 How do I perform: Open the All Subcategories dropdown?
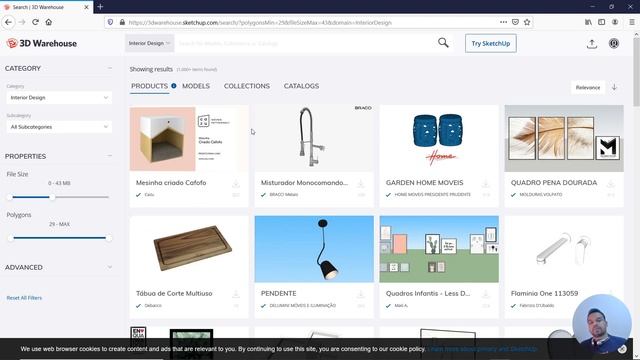[x=59, y=127]
